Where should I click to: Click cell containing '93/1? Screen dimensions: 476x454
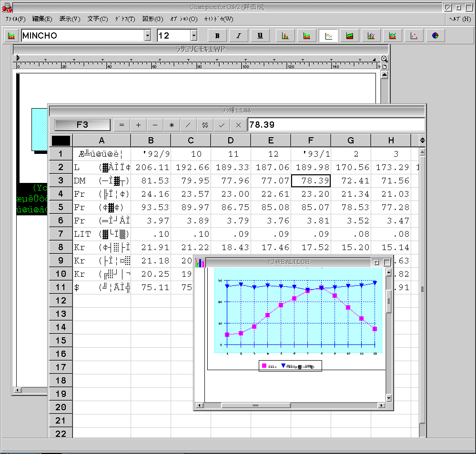[x=311, y=154]
